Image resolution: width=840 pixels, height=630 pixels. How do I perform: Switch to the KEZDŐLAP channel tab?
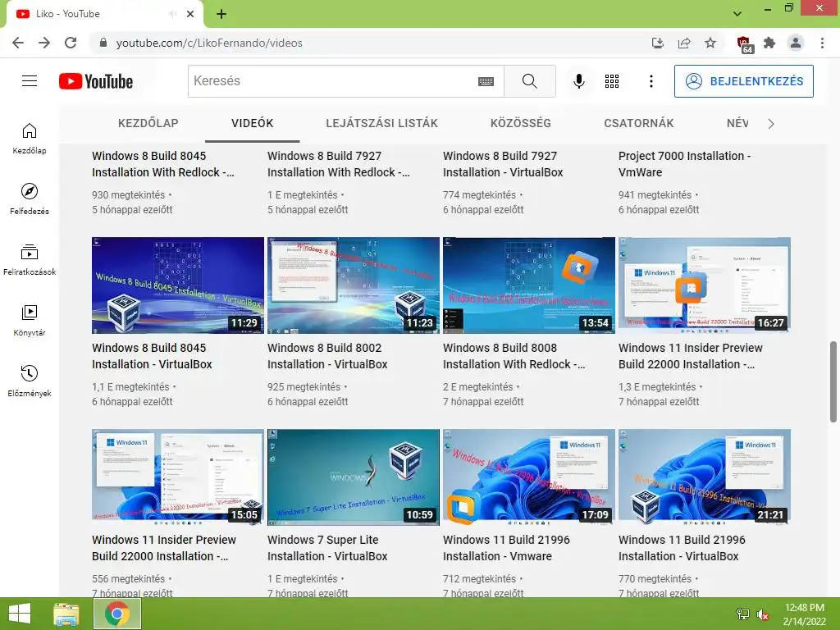[x=148, y=123]
